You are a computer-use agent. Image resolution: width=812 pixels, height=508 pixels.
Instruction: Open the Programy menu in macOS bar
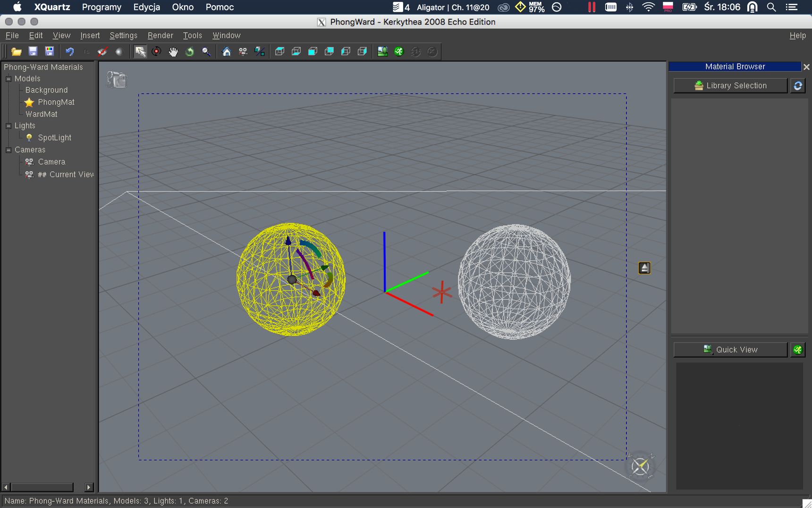tap(101, 7)
